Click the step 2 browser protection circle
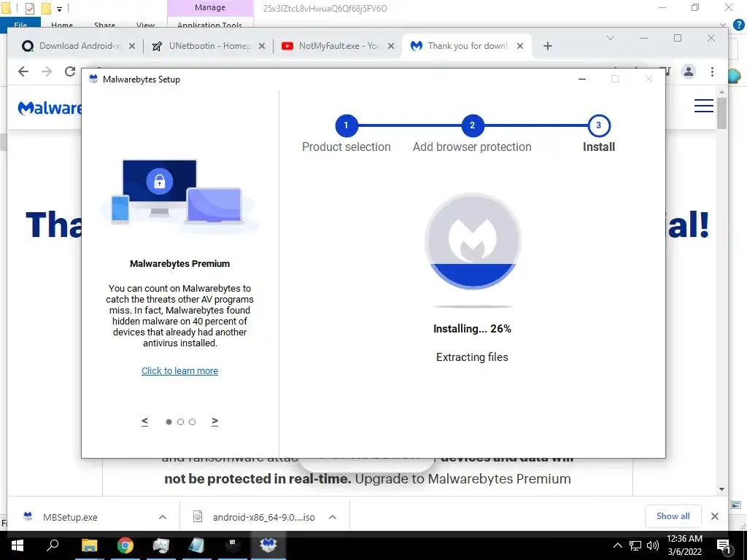The image size is (747, 560). [472, 125]
